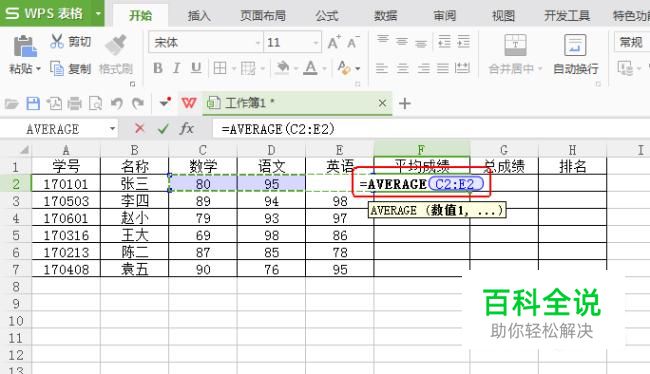Increase font size with A+ icon

click(334, 42)
